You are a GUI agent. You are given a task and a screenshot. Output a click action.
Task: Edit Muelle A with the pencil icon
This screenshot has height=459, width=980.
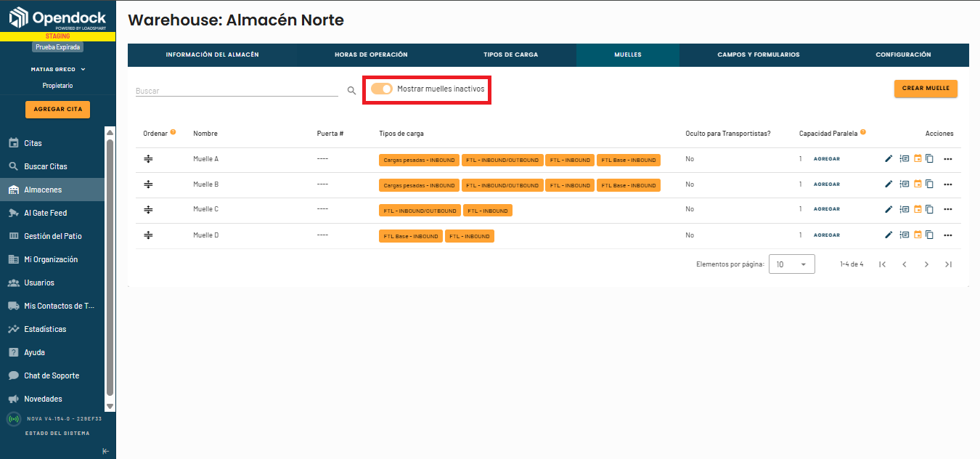point(889,159)
